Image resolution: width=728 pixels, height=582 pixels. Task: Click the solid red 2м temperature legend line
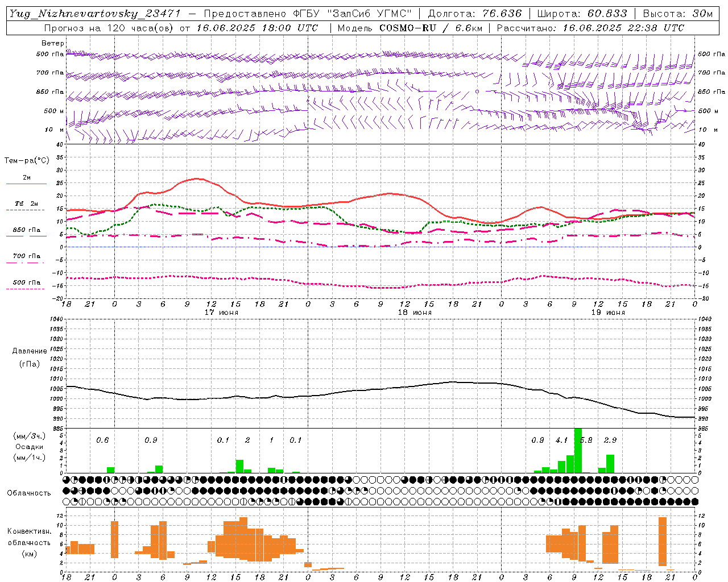[x=26, y=184]
